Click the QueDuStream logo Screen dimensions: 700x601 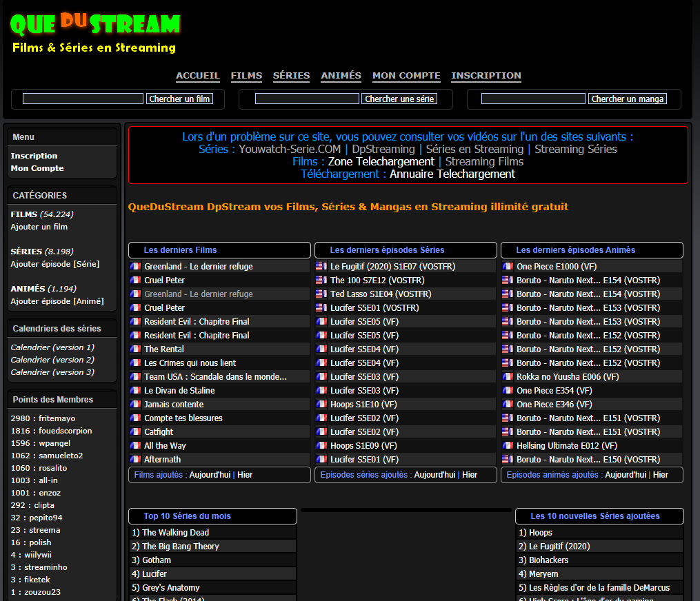95,32
